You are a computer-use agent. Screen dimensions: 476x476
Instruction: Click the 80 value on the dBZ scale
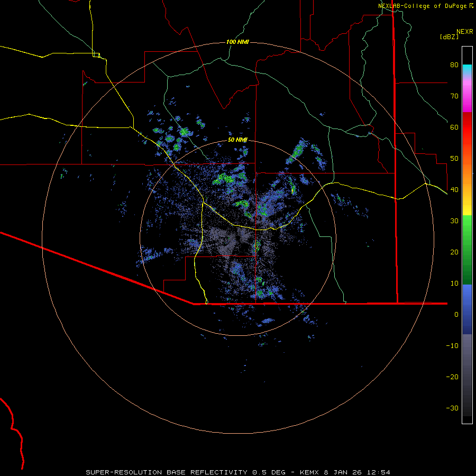[x=454, y=65]
